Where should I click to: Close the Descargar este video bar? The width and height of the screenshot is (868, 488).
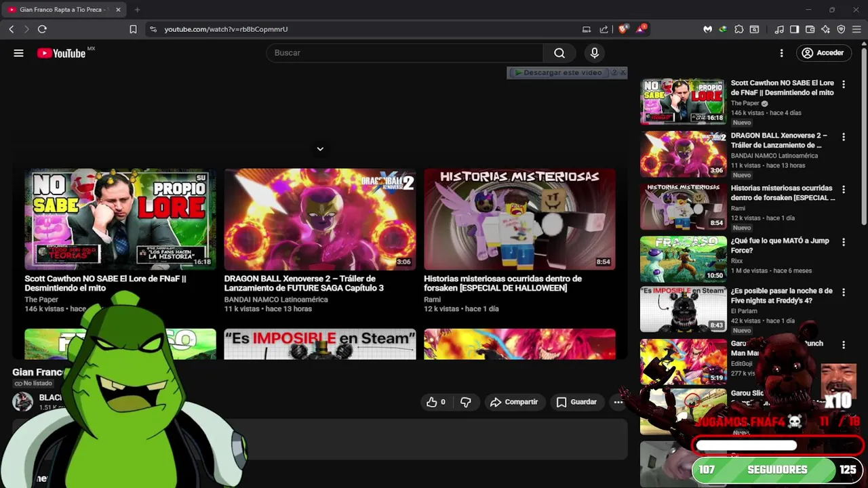point(623,73)
